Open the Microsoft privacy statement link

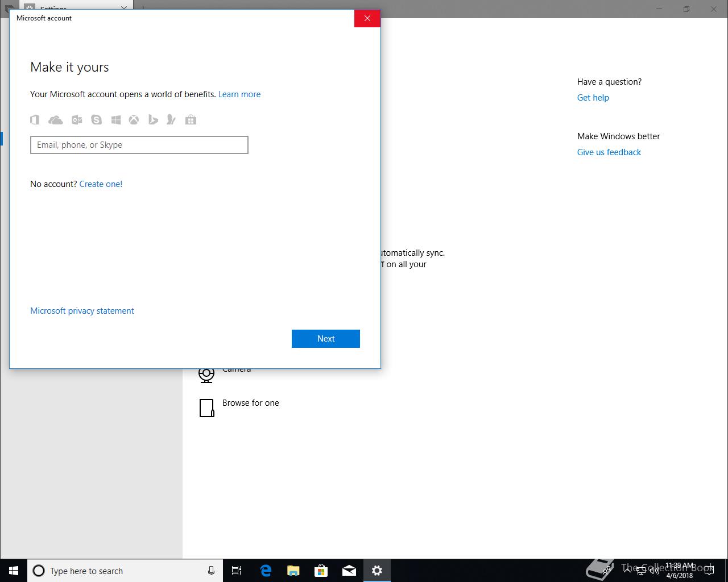pyautogui.click(x=82, y=311)
